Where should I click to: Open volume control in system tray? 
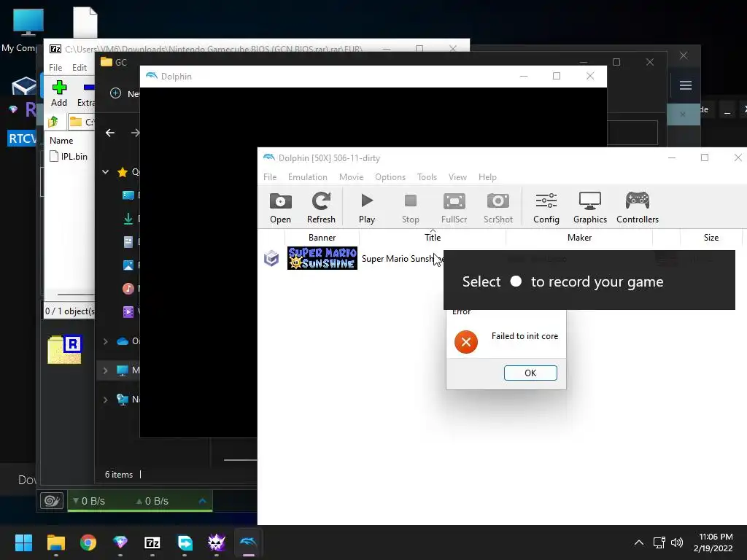[x=677, y=542]
